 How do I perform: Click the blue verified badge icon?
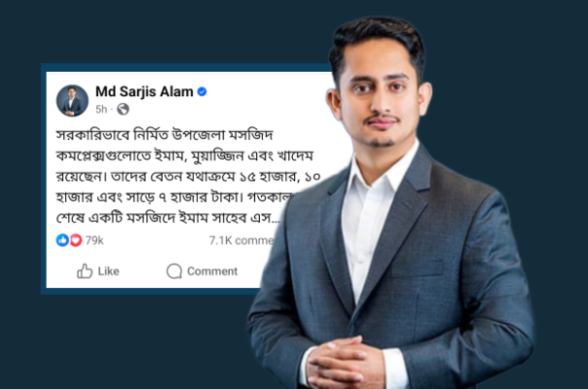tap(202, 91)
